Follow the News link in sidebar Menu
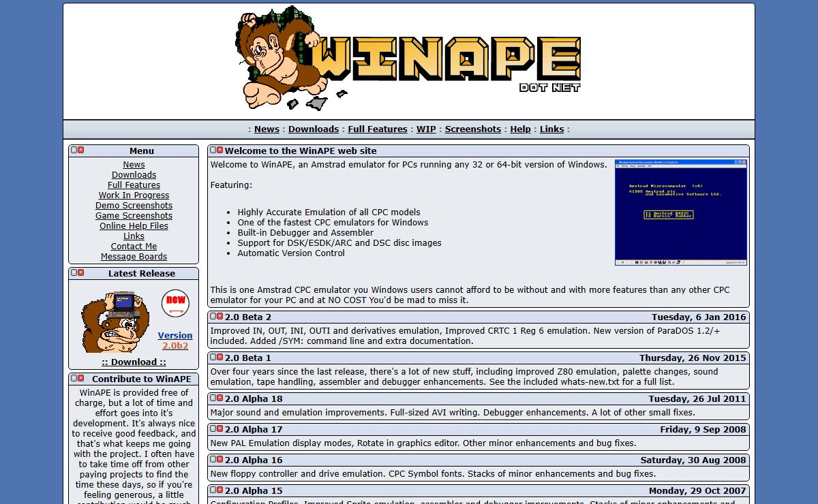818x504 pixels. click(134, 164)
